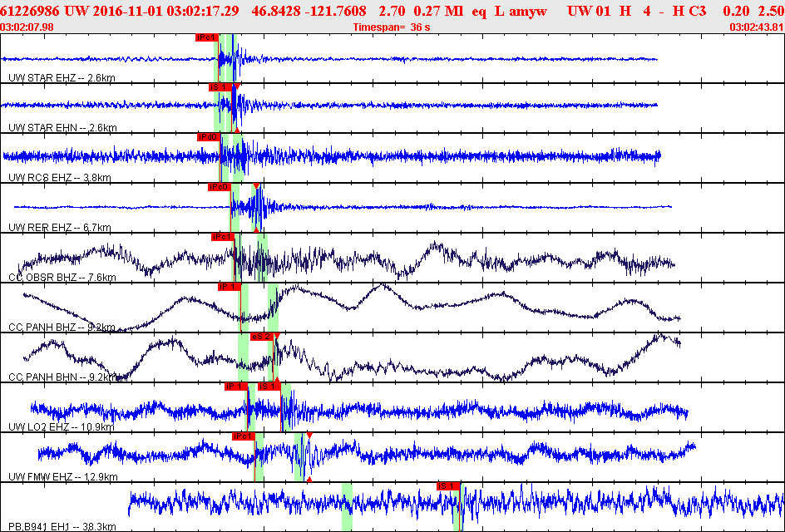Click the window end time 03:02:43.81
The width and height of the screenshot is (785, 532).
757,27
